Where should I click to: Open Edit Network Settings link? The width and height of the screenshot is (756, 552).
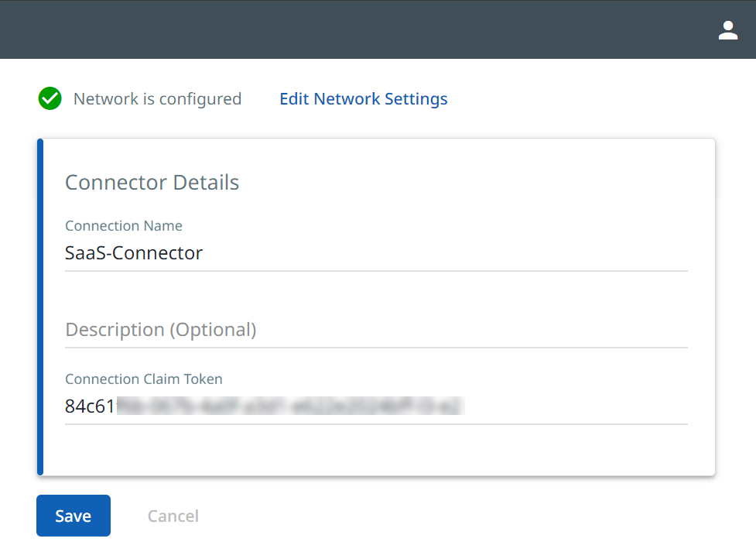point(363,99)
